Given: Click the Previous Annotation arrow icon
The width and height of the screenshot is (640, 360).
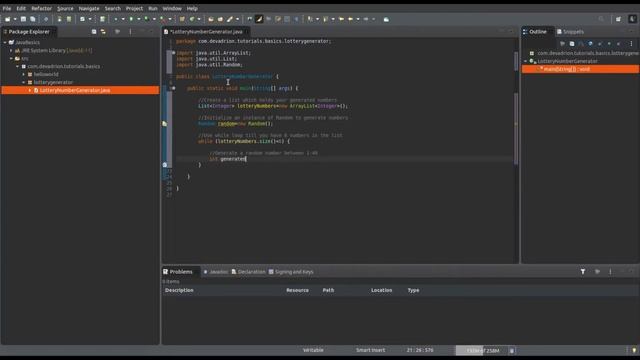Looking at the screenshot, I should 326,19.
